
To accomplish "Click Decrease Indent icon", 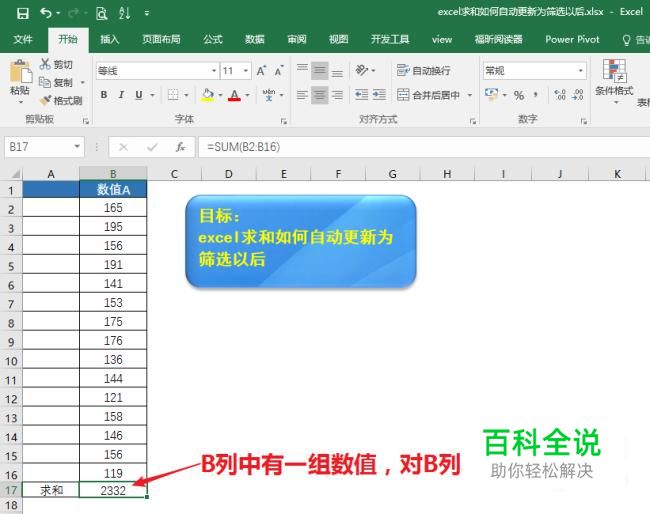I will [x=361, y=95].
